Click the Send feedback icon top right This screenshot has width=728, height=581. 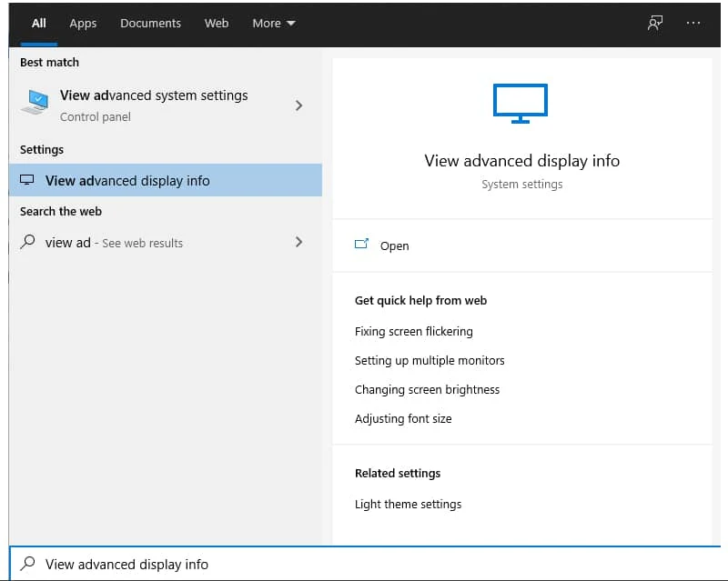click(x=654, y=24)
